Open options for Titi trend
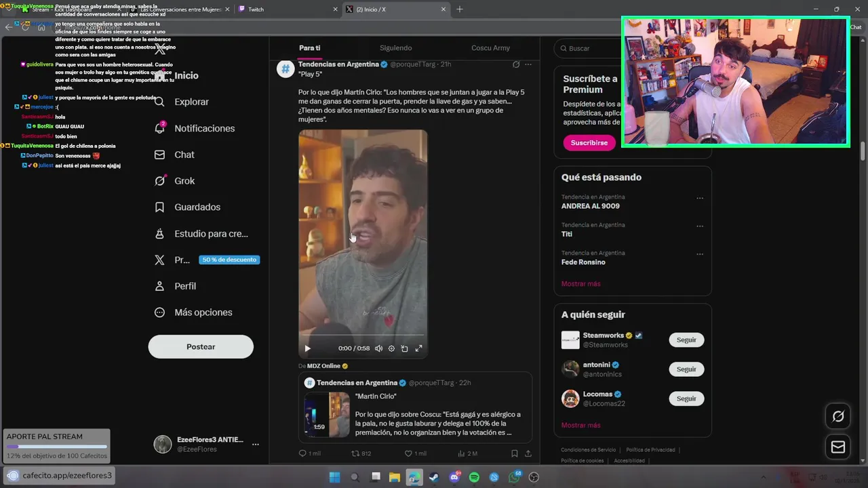This screenshot has width=868, height=488. pos(700,226)
